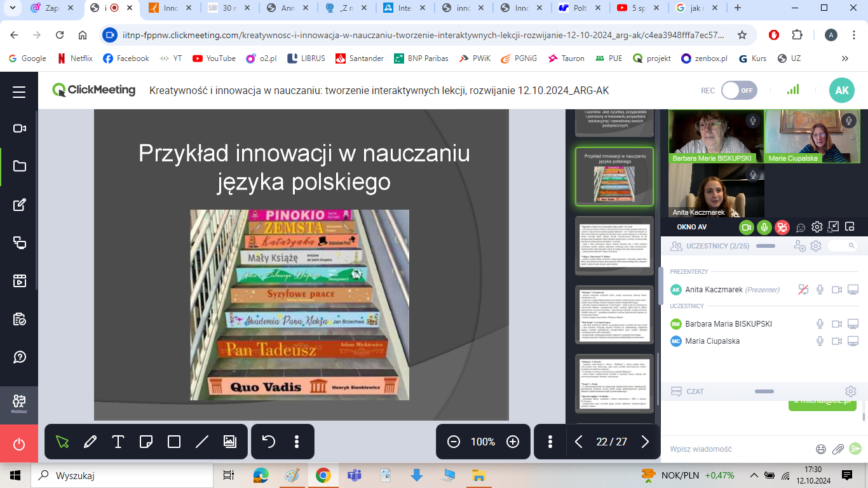Click Maria Ciupalska's screen icon
Screen dimensions: 868x488
853,341
